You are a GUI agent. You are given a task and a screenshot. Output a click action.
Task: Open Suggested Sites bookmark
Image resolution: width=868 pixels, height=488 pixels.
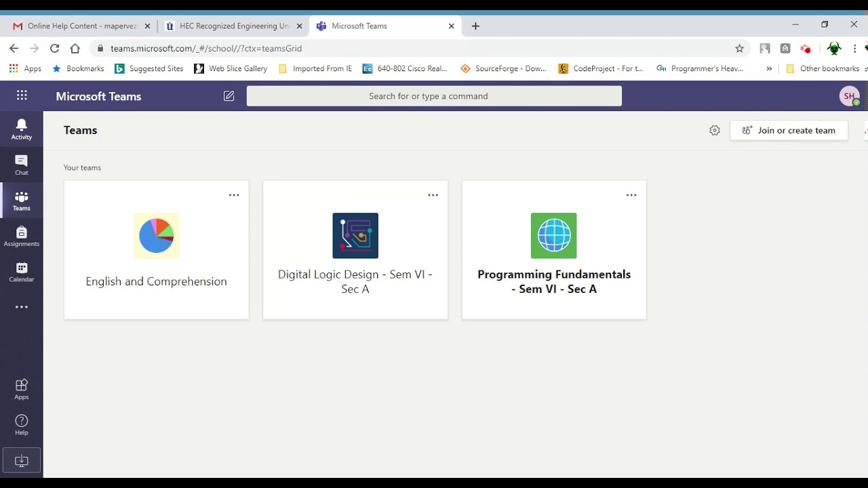click(149, 68)
